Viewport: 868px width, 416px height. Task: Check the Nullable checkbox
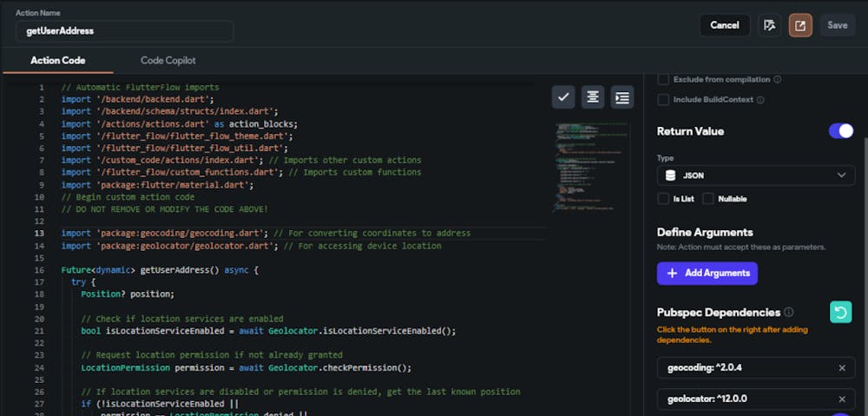click(x=707, y=199)
